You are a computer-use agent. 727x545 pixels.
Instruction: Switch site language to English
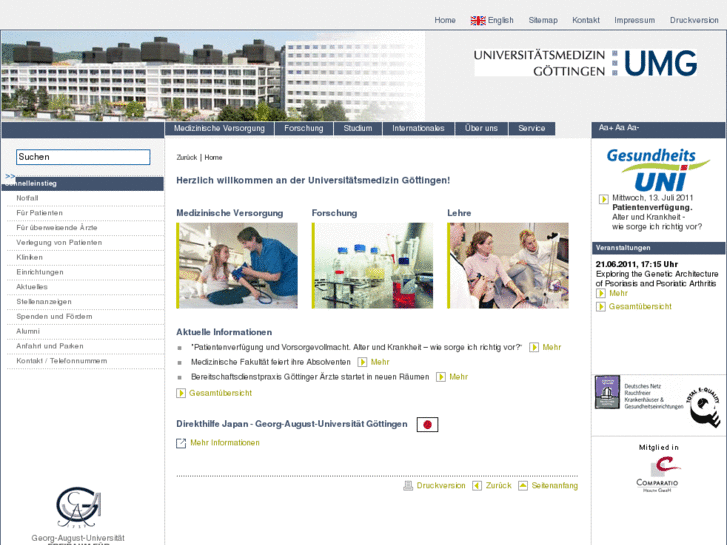[500, 20]
